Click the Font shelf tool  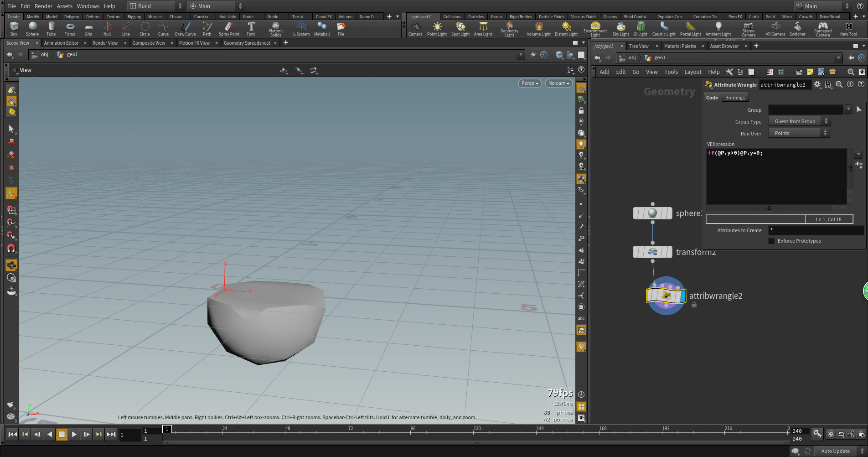[251, 28]
